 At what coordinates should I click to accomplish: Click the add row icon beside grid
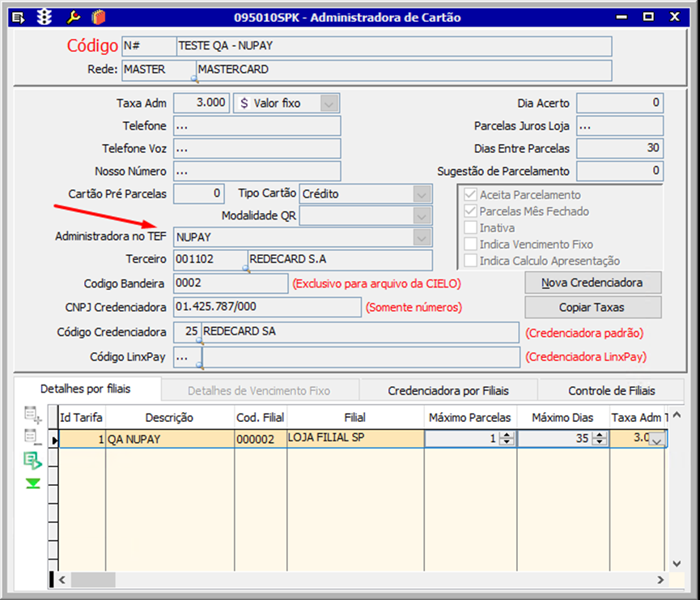(32, 415)
